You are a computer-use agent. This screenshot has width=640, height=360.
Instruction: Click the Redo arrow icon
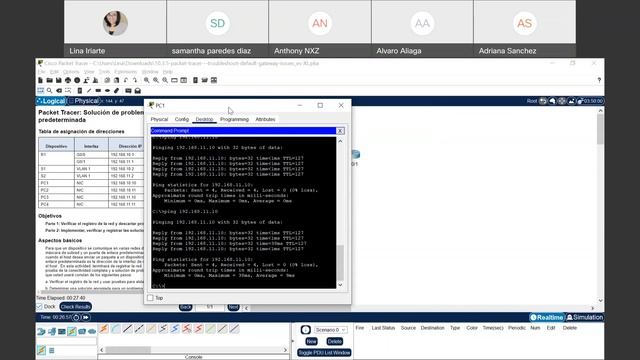click(135, 80)
